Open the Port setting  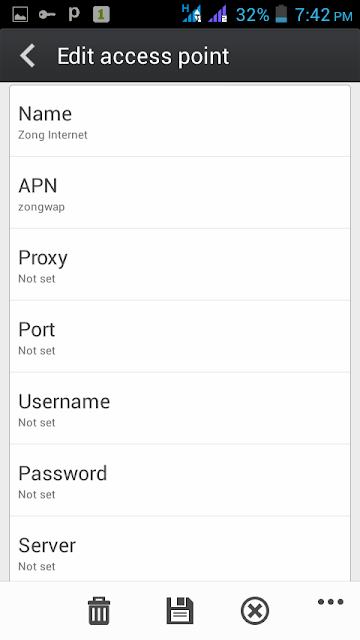pos(180,336)
